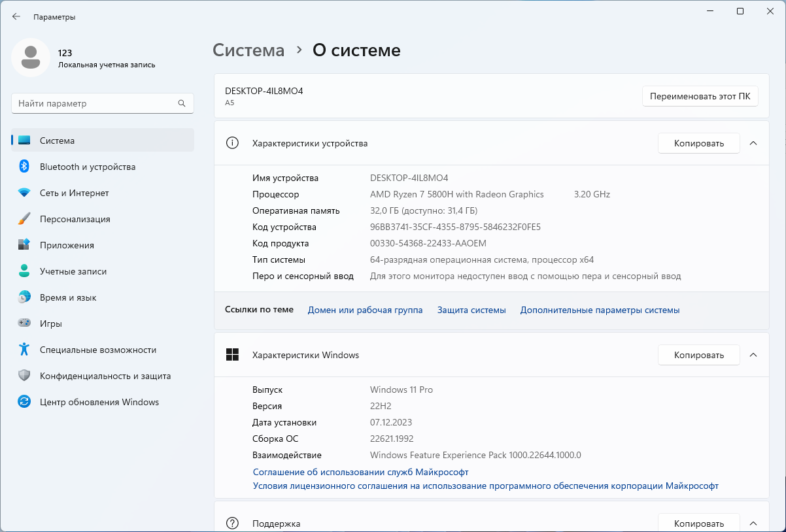Collapse the Поддержка section chevron
The image size is (786, 532).
pos(753,524)
